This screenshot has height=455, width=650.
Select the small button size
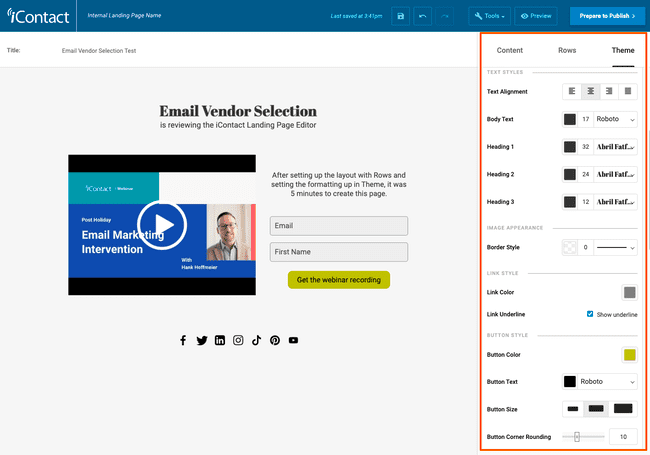[x=573, y=409]
